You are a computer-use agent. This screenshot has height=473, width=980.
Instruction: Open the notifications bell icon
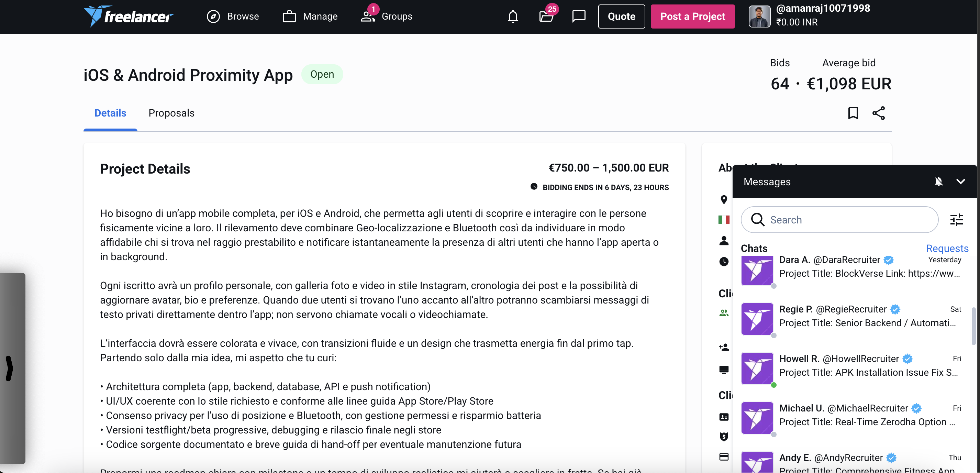(x=512, y=16)
